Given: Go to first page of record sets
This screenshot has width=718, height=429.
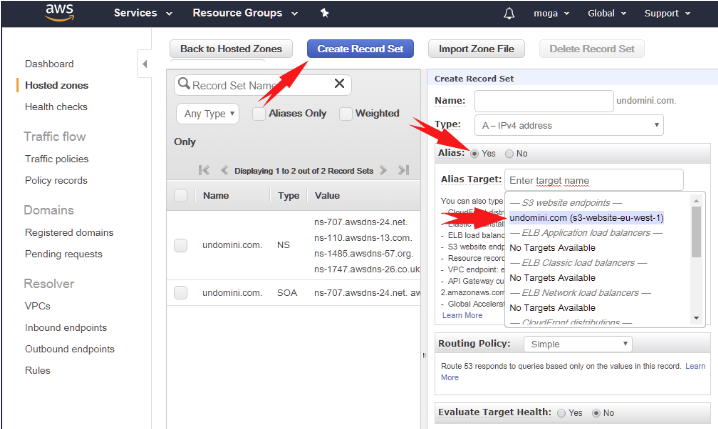Looking at the screenshot, I should click(204, 170).
